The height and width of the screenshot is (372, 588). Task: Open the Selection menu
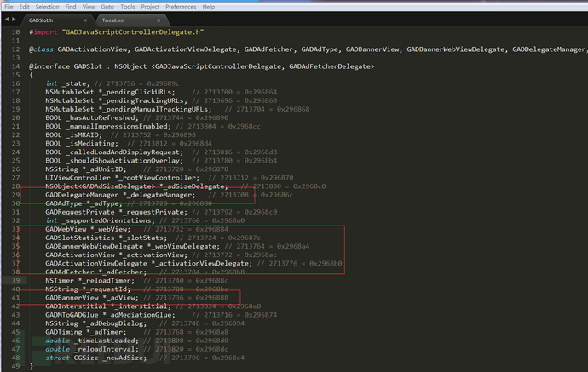[x=47, y=7]
